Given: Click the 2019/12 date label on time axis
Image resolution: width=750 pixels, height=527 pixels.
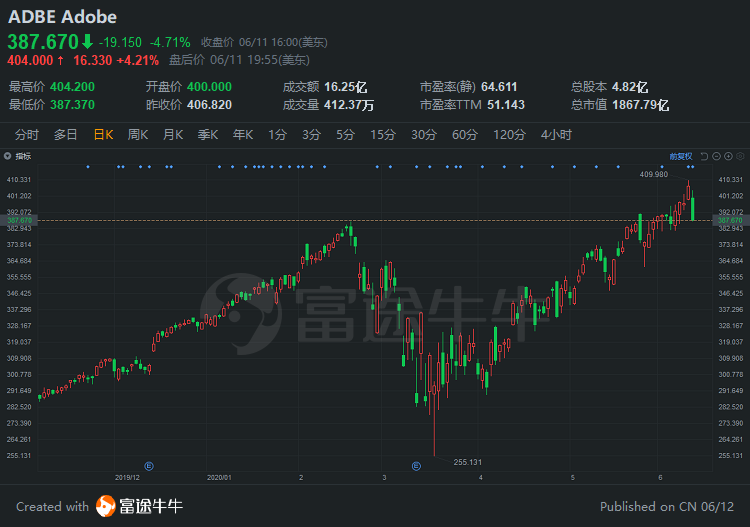Looking at the screenshot, I should coord(127,477).
